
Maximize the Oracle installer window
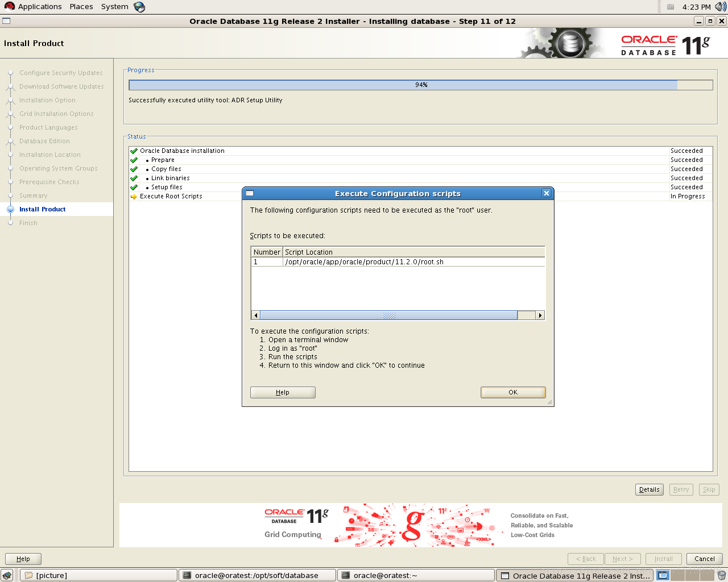click(710, 21)
